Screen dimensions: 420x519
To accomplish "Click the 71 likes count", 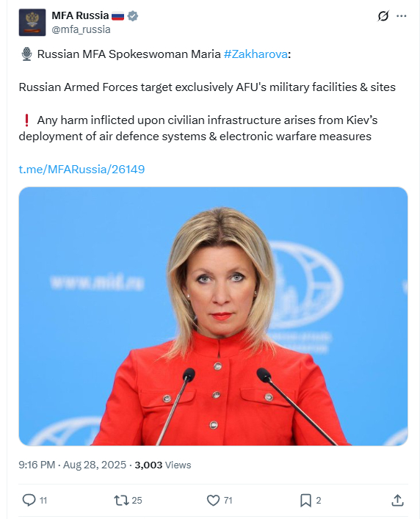I will [228, 500].
